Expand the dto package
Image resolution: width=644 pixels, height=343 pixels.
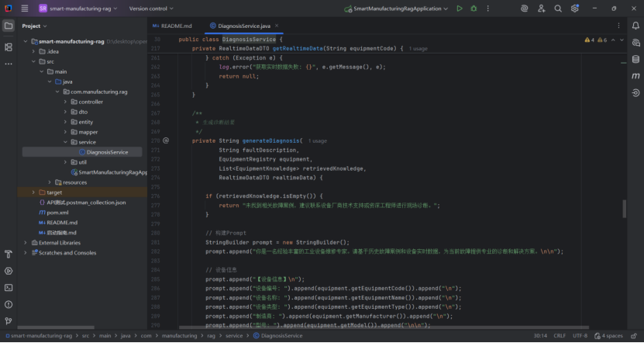click(65, 112)
